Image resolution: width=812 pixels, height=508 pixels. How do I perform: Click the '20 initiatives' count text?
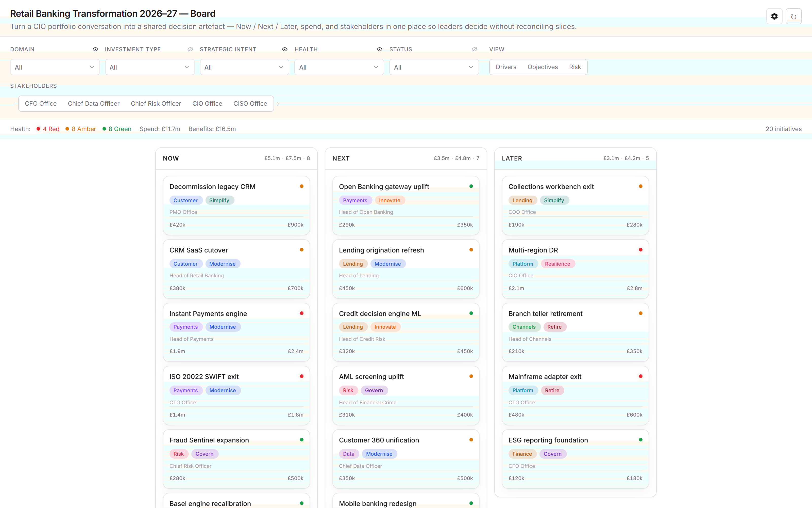point(784,129)
